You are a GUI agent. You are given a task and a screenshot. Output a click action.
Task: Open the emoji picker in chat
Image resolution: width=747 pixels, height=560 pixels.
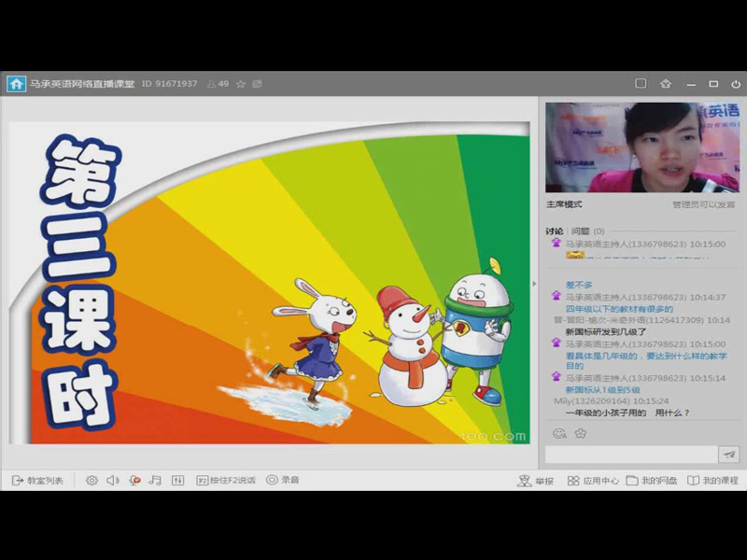(x=559, y=433)
